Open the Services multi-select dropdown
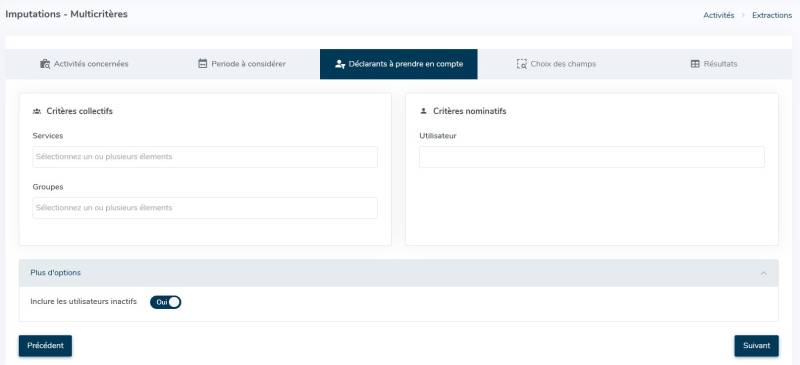The width and height of the screenshot is (800, 365). pyautogui.click(x=205, y=157)
